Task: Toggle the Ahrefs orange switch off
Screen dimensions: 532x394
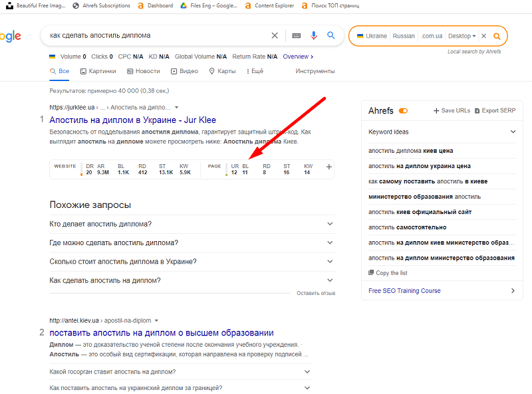Action: tap(403, 111)
